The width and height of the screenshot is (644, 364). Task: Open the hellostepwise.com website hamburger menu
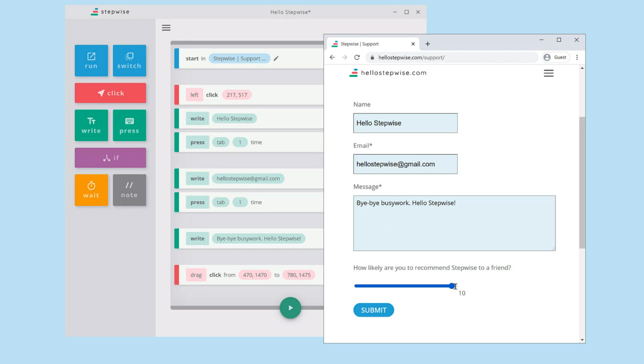548,73
